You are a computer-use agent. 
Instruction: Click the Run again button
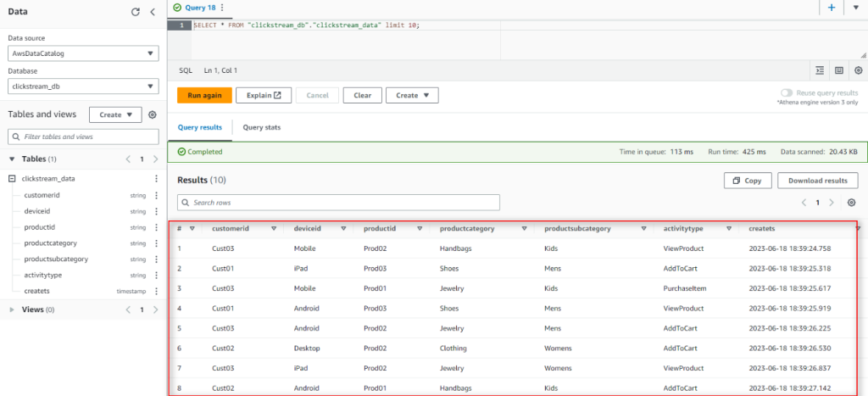[204, 96]
